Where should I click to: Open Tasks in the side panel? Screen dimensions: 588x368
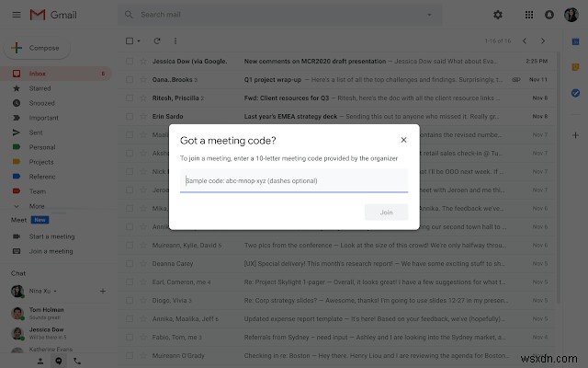tap(575, 93)
